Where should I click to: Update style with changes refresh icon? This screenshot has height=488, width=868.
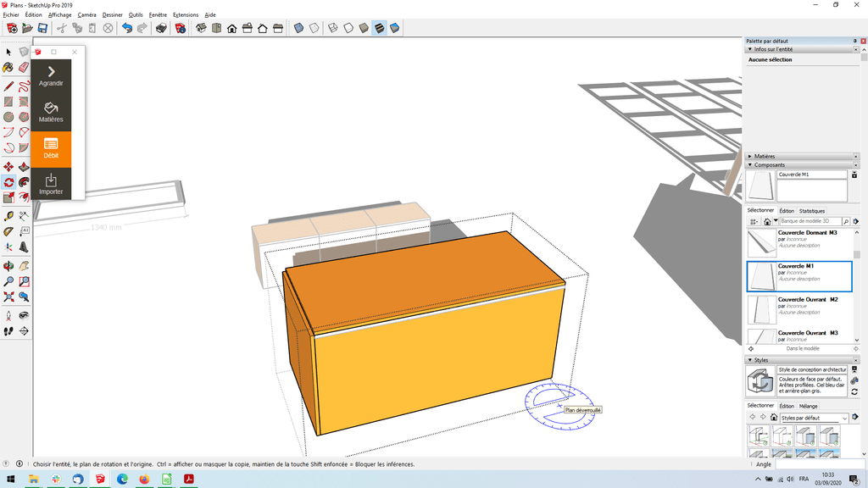point(854,391)
